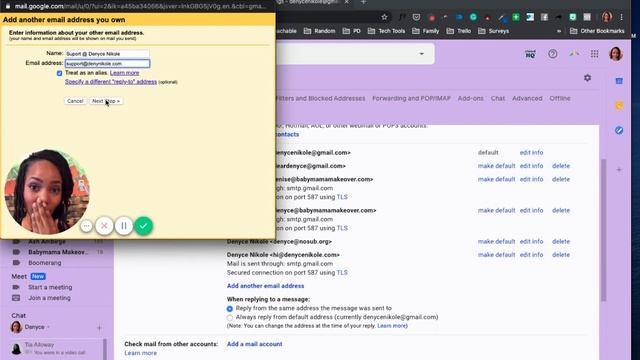
Task: Click delete for denyce@nosub.org
Action: point(561,242)
